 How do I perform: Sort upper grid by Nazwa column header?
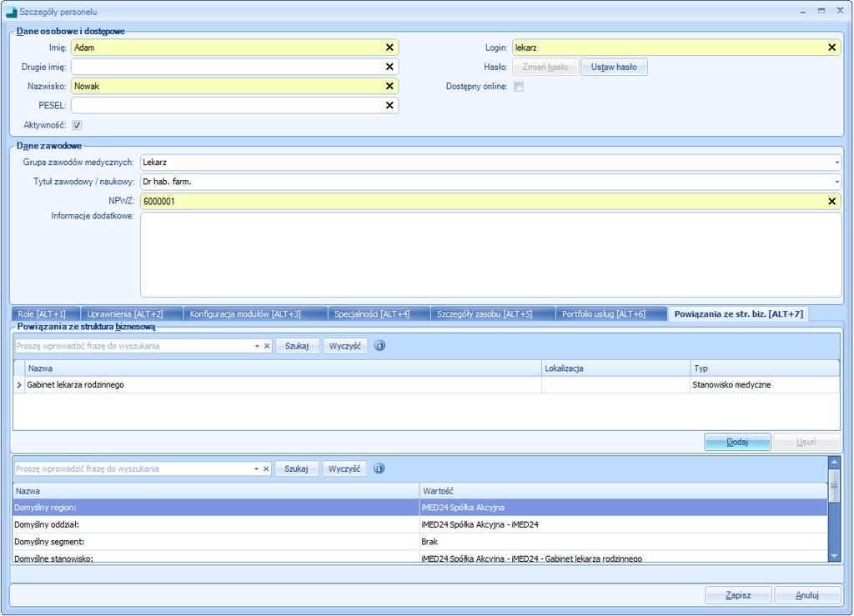[x=284, y=368]
